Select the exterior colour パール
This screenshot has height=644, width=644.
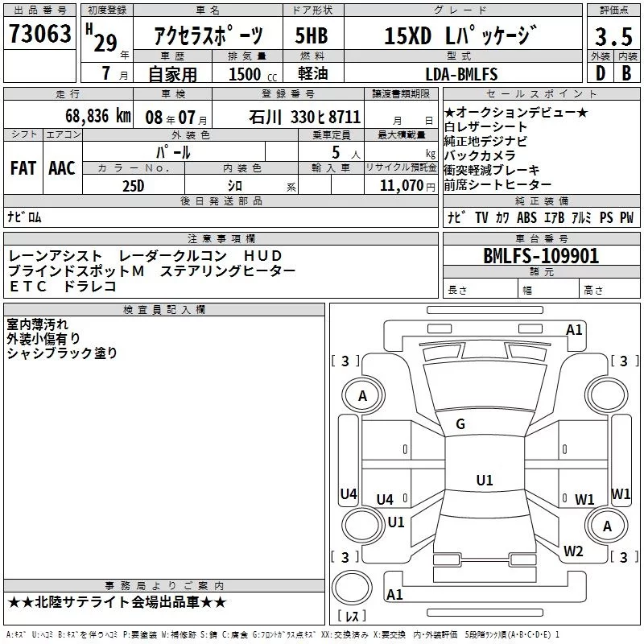[173, 152]
